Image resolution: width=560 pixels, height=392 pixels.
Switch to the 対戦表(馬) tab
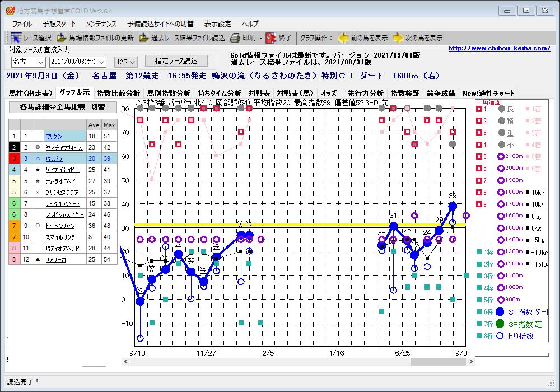tap(295, 93)
